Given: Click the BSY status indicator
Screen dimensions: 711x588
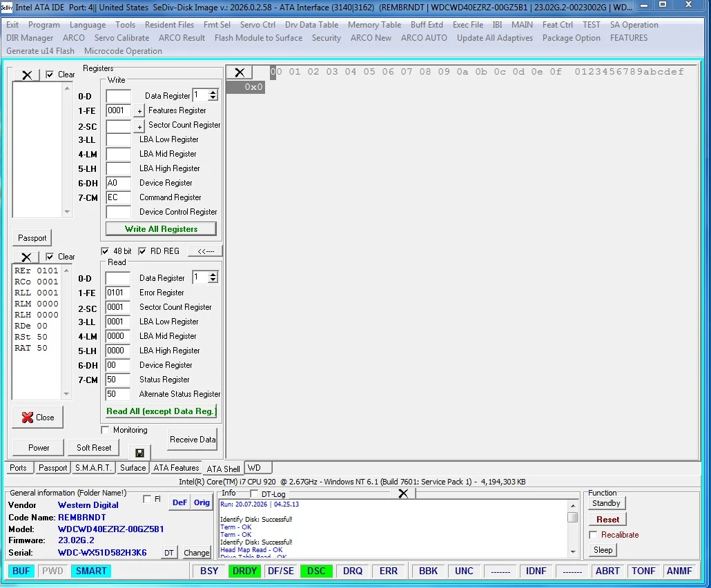Looking at the screenshot, I should 209,571.
